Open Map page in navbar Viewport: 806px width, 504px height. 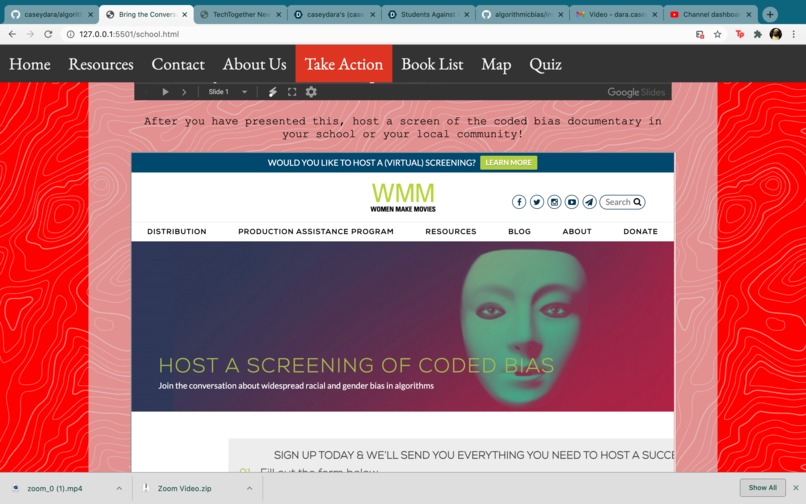click(x=496, y=64)
